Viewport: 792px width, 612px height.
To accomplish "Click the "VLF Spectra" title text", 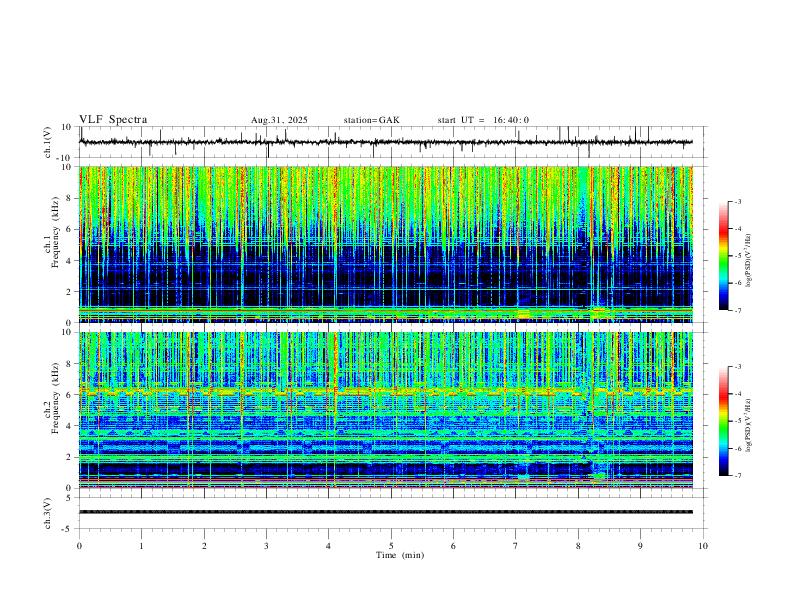I will click(x=113, y=120).
